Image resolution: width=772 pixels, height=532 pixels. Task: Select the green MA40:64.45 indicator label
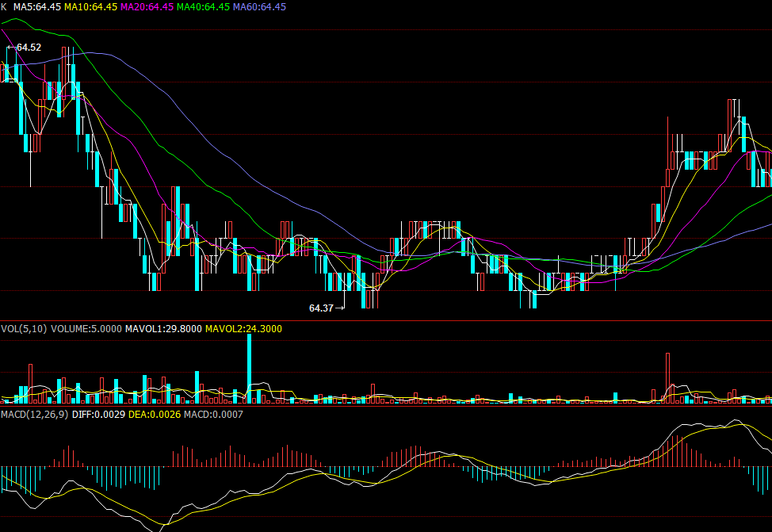[203, 7]
